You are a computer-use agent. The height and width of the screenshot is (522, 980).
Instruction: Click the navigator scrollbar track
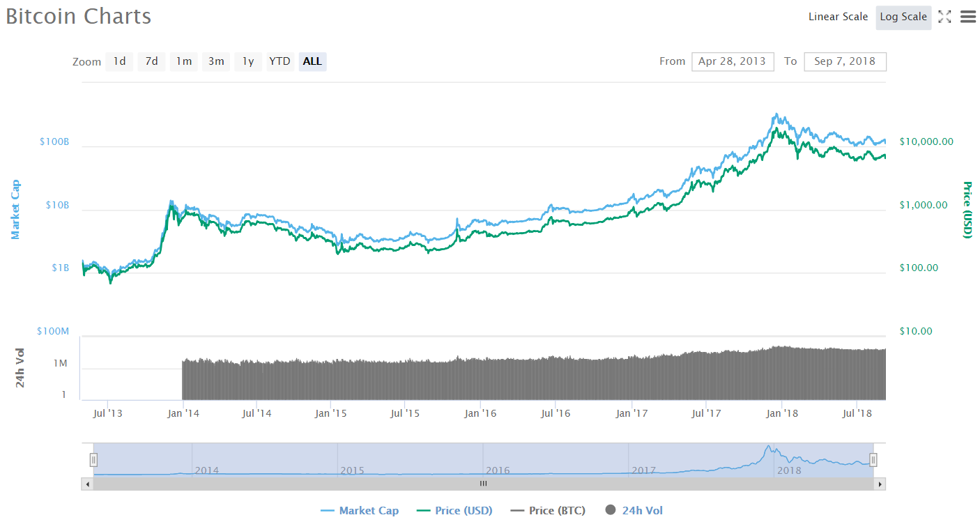483,483
